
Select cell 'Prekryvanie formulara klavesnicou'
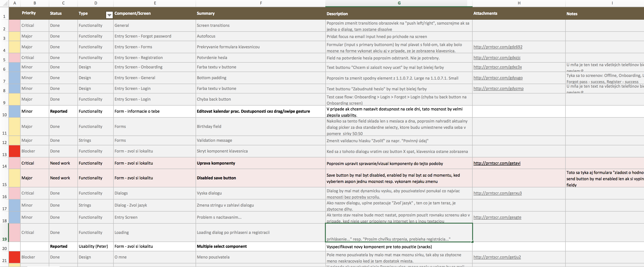click(260, 47)
